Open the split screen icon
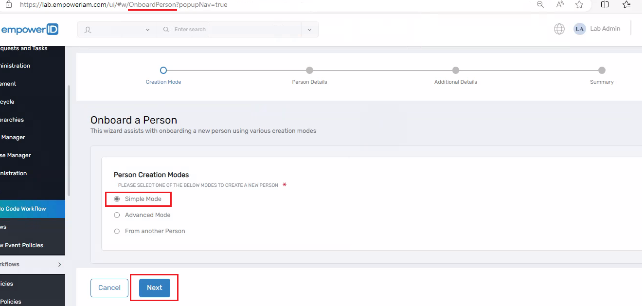Screen dimensions: 644x307 point(605,4)
